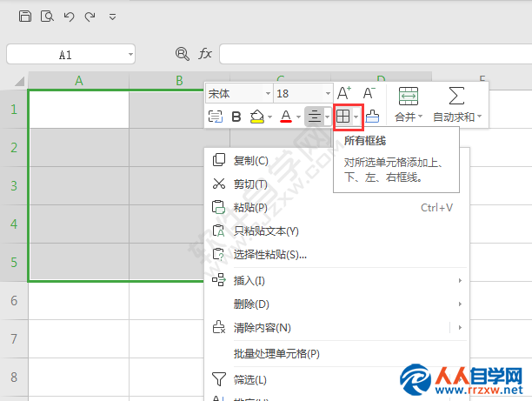Screen dimensions: 532x401
Task: Open the alignment dropdown arrow
Action: click(328, 117)
